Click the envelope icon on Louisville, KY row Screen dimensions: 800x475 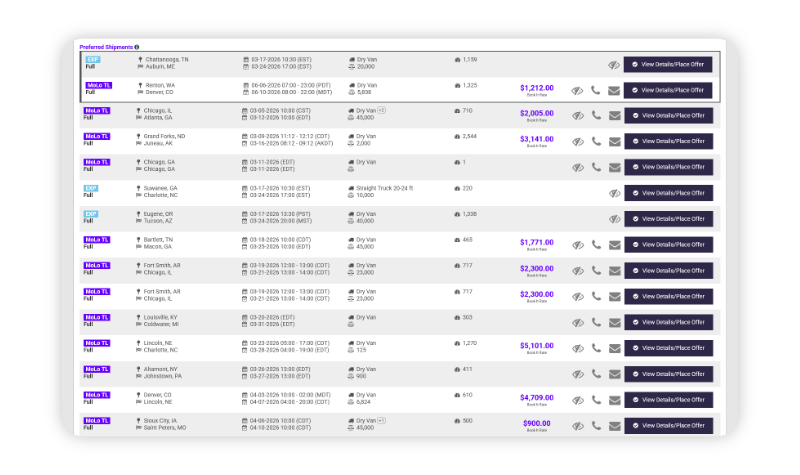615,322
